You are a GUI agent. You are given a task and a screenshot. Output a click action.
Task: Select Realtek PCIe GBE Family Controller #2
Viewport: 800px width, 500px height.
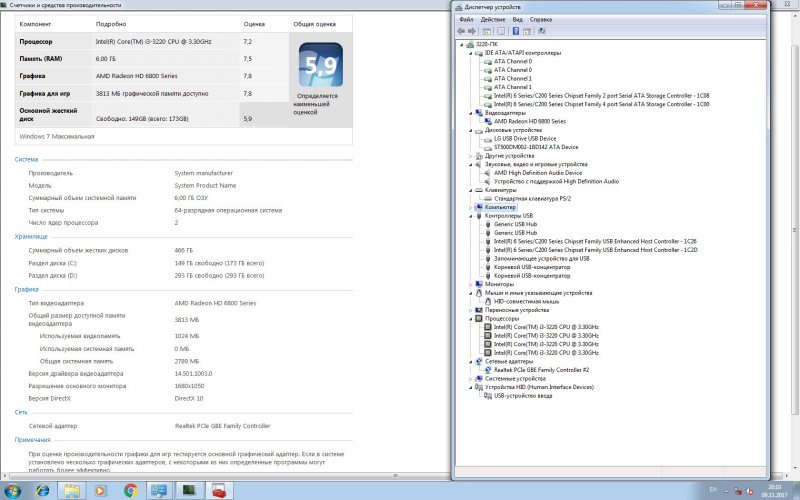pos(542,370)
